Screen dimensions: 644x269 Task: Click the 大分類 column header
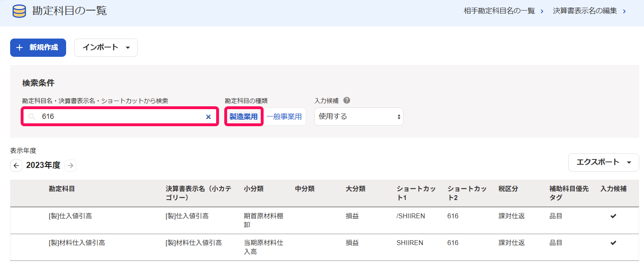[x=356, y=189]
